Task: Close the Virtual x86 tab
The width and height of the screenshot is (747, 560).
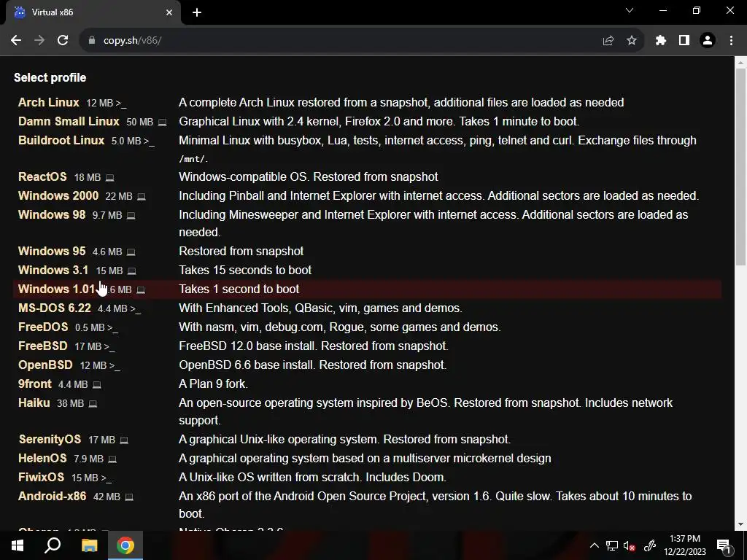Action: coord(169,12)
